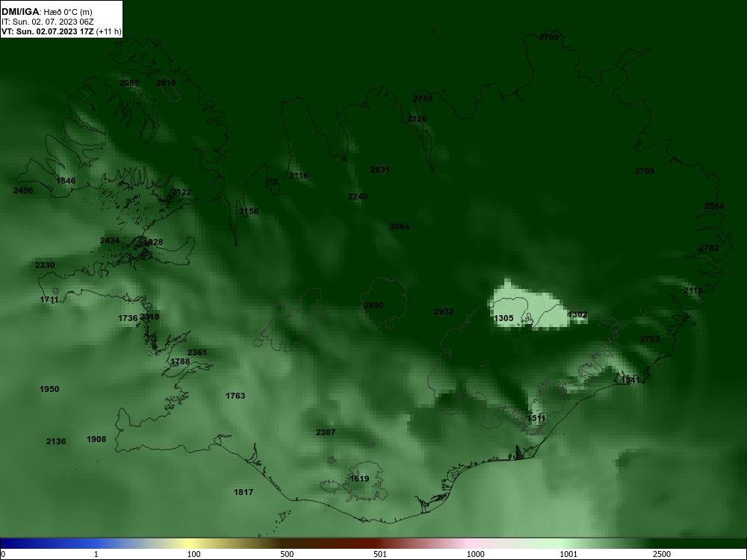Click the 2782 value label
Screen dimensions: 747x560
click(x=709, y=248)
